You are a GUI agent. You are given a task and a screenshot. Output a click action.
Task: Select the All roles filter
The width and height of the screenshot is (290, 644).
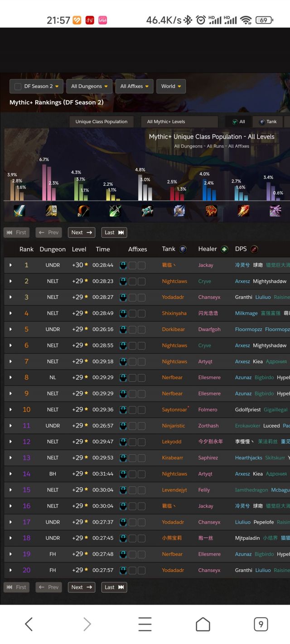(238, 121)
